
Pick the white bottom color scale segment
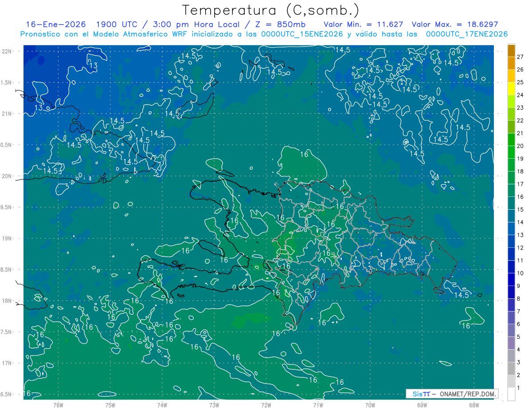click(x=512, y=394)
